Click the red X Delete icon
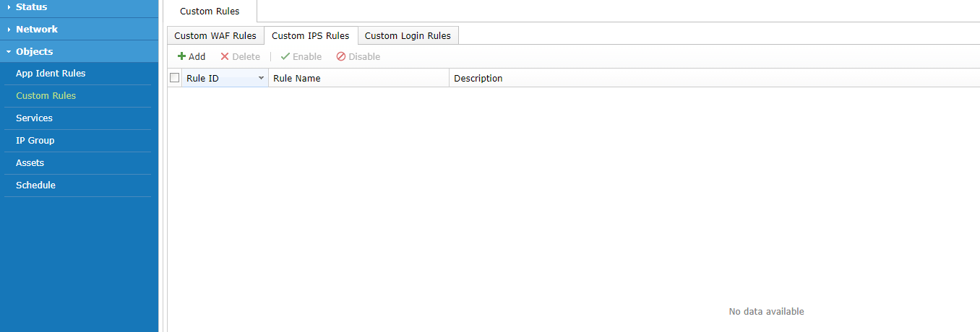The height and width of the screenshot is (332, 980). pos(225,56)
